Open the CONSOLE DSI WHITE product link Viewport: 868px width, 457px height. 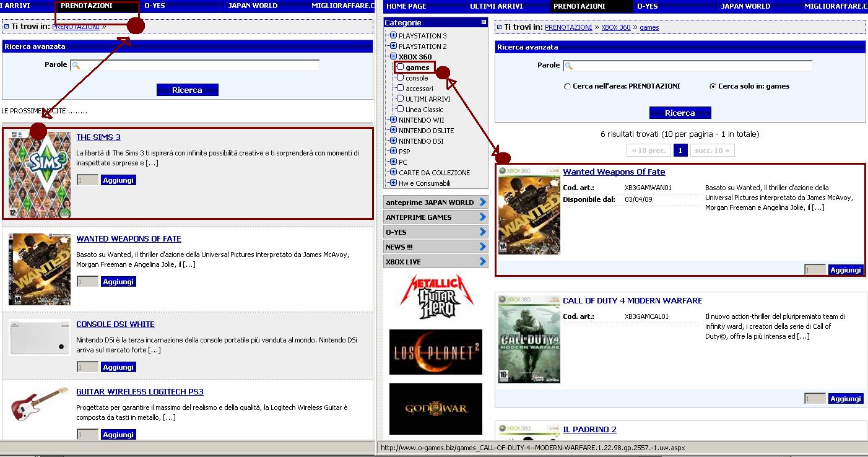click(115, 324)
